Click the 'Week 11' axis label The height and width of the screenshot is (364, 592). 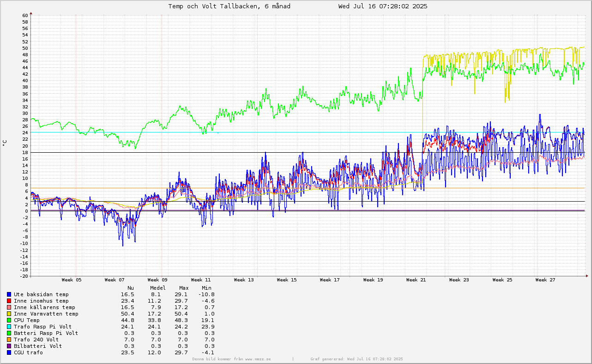click(x=201, y=280)
